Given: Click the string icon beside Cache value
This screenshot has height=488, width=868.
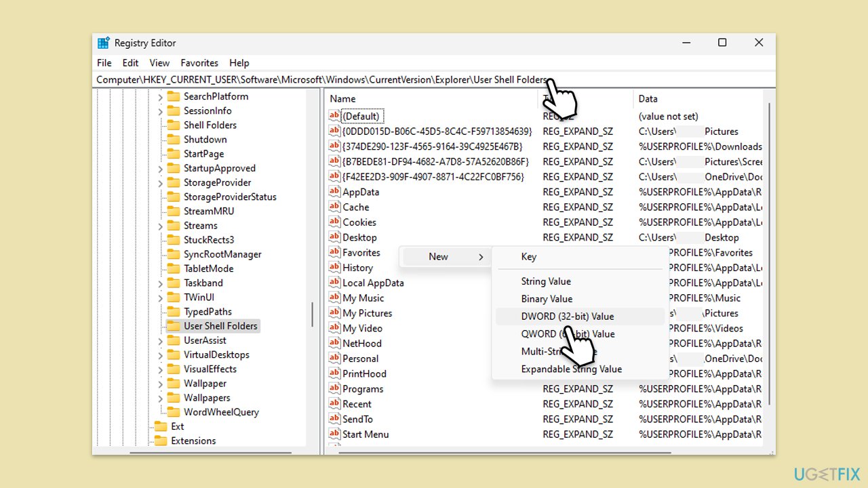Looking at the screenshot, I should point(334,207).
